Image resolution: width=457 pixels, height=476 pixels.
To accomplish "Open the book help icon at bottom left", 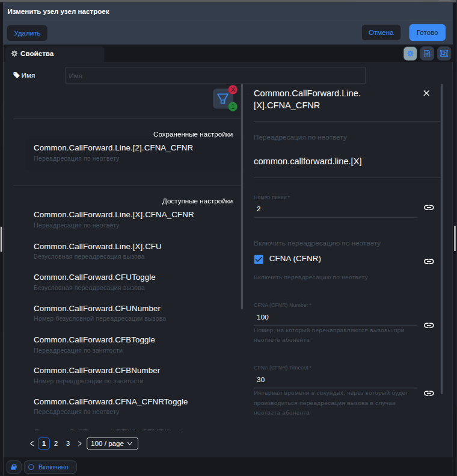I will (x=14, y=467).
